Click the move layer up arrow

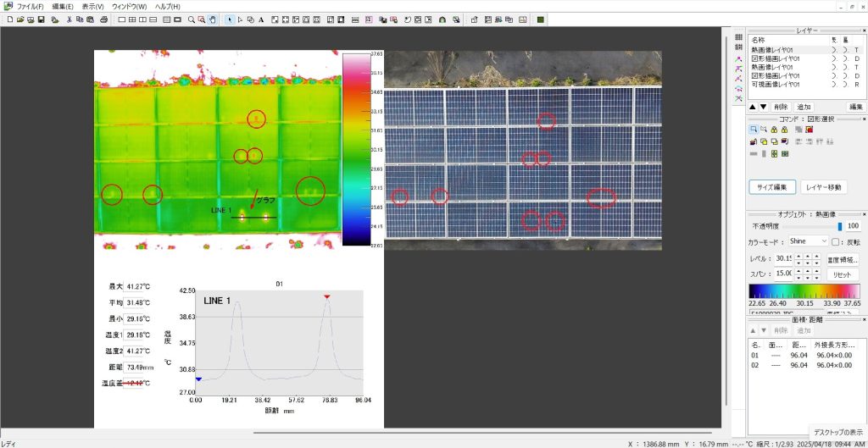753,107
